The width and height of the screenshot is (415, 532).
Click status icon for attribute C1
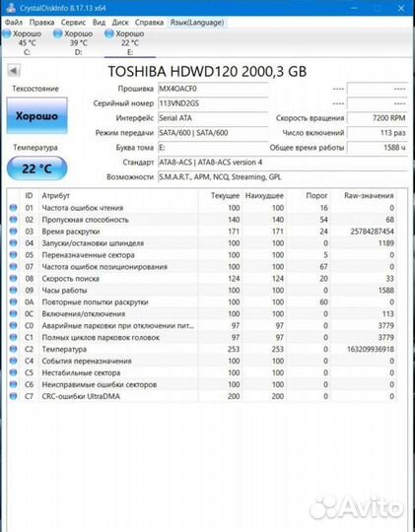coord(13,337)
